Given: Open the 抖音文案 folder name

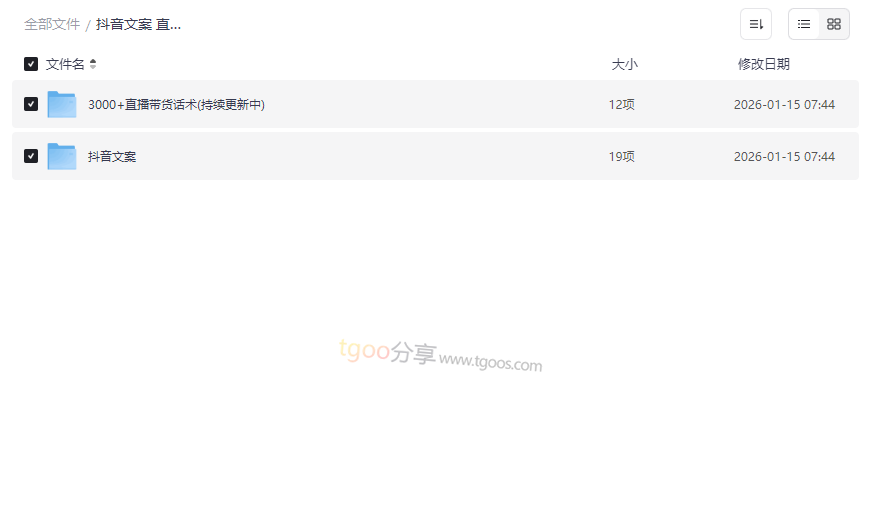Looking at the screenshot, I should click(x=112, y=157).
